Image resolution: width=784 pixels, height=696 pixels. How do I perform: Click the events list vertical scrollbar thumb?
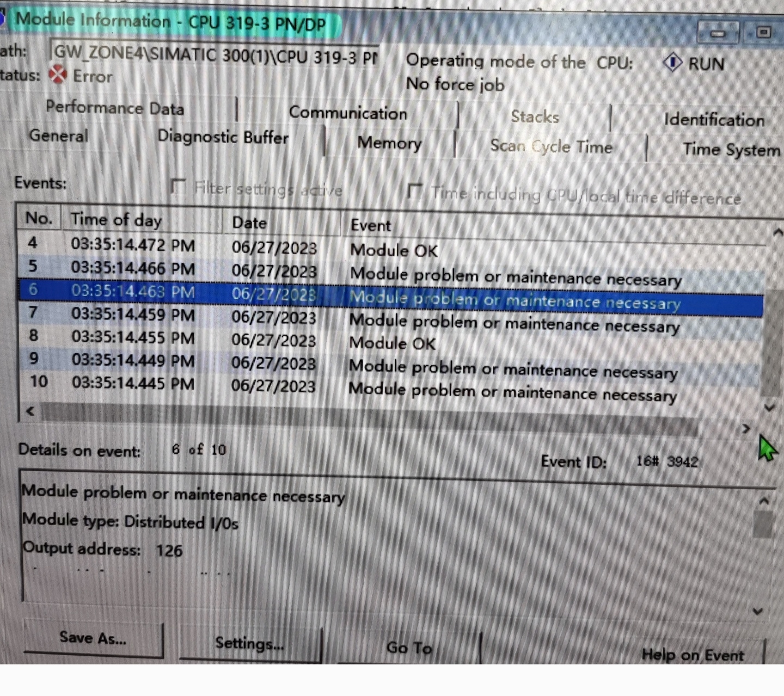pos(771,343)
